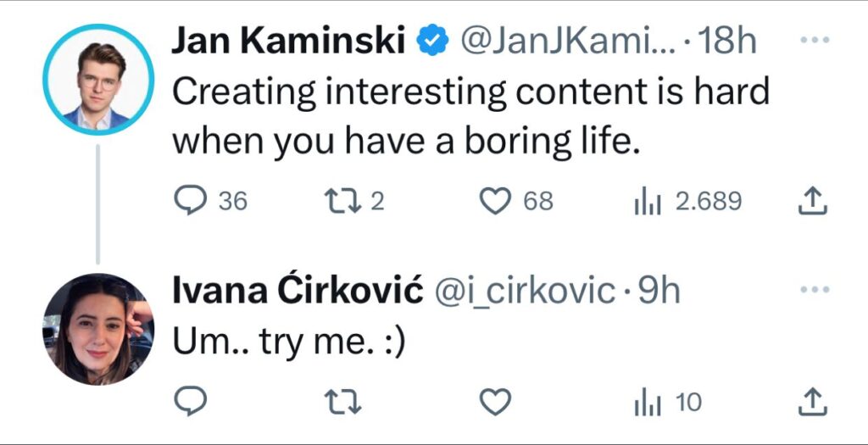The height and width of the screenshot is (445, 868).
Task: Open Ivana Ćirković's profile picture
Action: [x=98, y=329]
